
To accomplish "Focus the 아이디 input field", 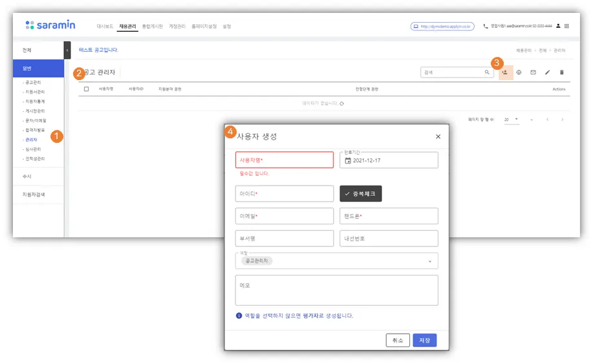I will [x=285, y=193].
